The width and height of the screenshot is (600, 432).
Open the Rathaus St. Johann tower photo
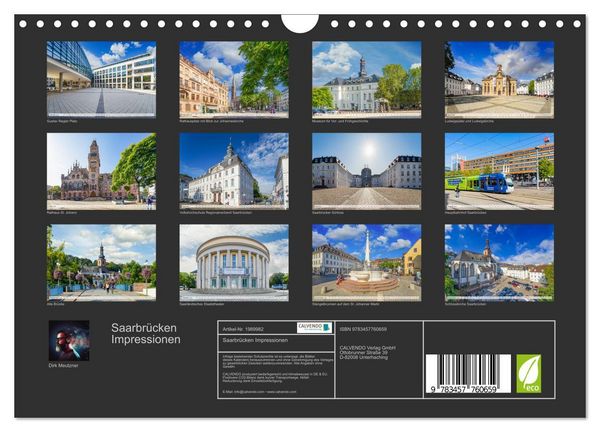[x=101, y=171]
